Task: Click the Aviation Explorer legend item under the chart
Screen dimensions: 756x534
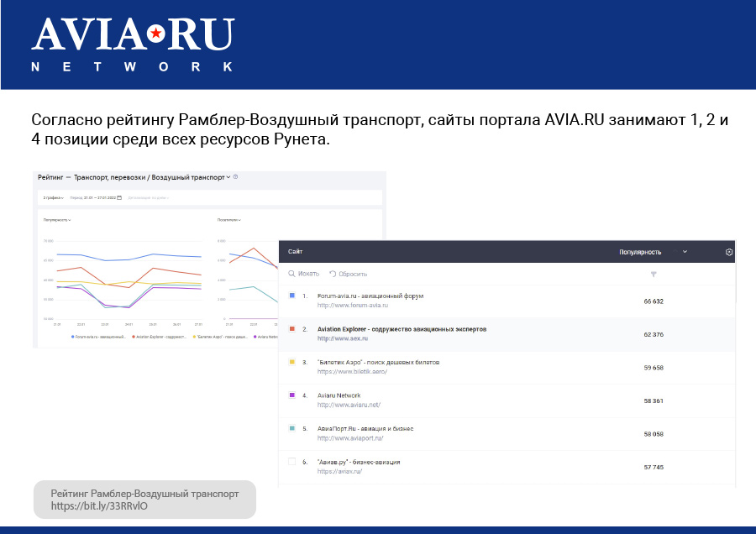Action: tap(159, 337)
